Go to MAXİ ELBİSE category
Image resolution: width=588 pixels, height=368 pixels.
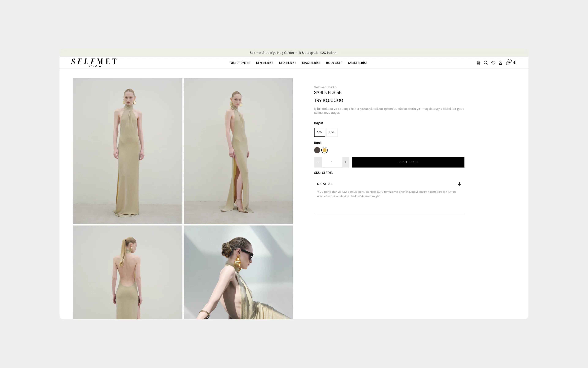point(311,63)
